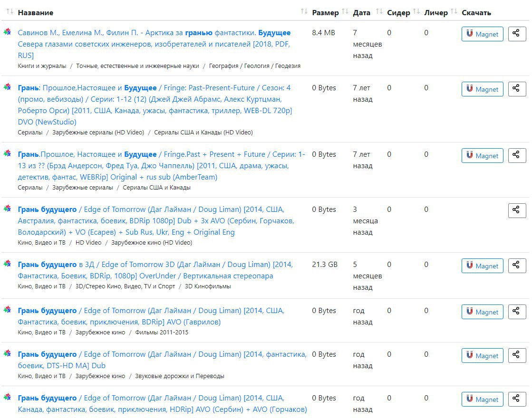Viewport: 532px width, 418px height.
Task: Click the 8.4 MB size cell
Action: [323, 33]
